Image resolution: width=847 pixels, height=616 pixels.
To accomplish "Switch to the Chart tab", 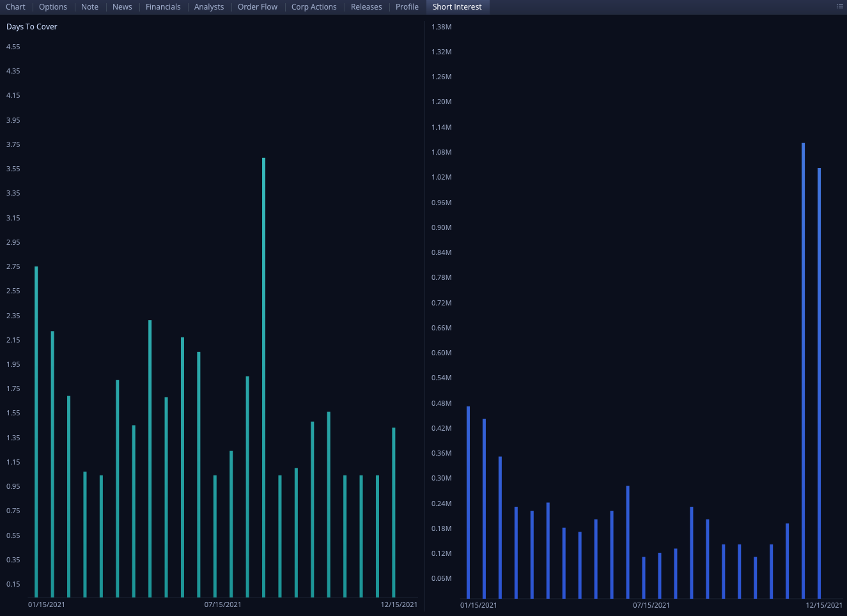I will [15, 6].
